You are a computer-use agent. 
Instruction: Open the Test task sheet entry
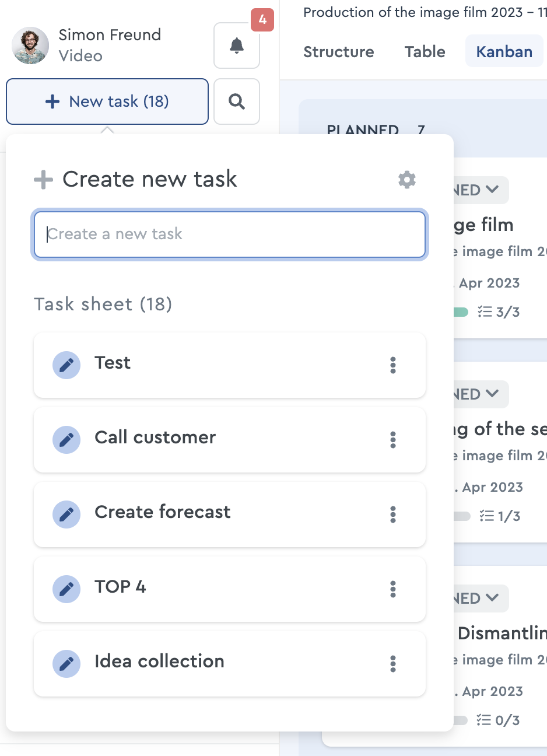coord(230,365)
